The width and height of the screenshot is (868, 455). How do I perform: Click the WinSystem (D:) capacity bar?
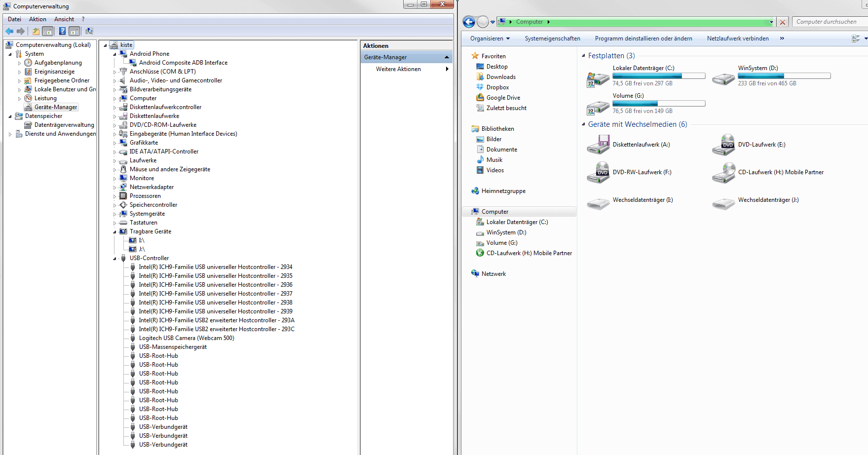point(784,76)
